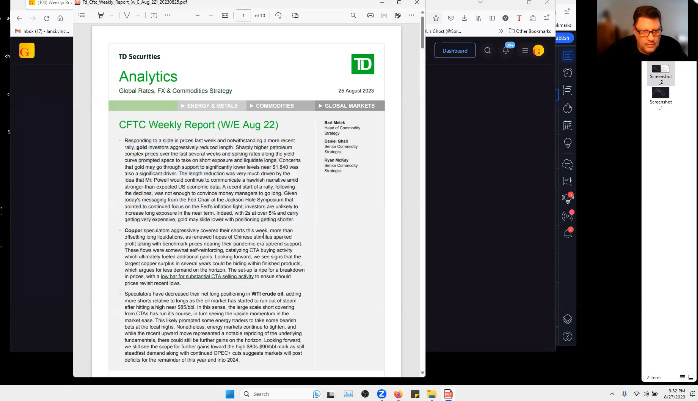Image resolution: width=698 pixels, height=401 pixels.
Task: Click the PDF app icon in taskbar
Action: [448, 394]
